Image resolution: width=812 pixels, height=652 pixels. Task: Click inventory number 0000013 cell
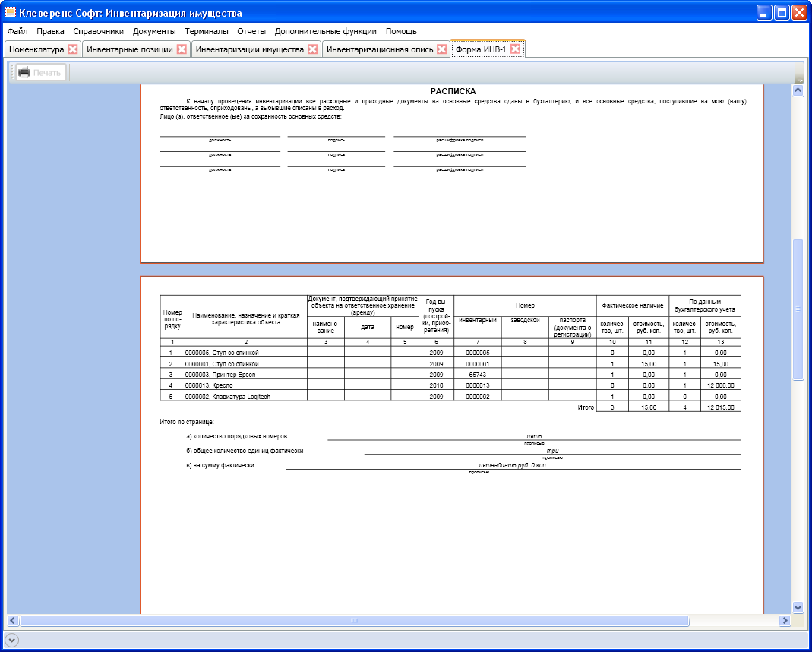(478, 385)
